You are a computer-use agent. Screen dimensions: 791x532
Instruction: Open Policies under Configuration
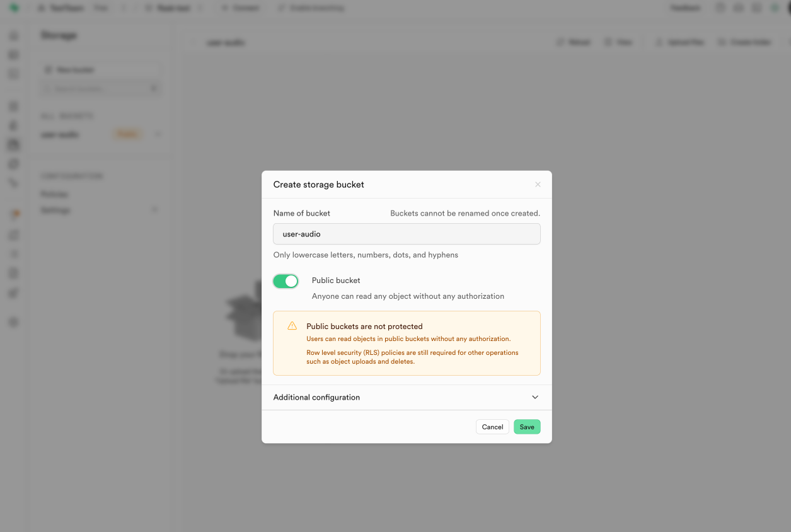[54, 194]
